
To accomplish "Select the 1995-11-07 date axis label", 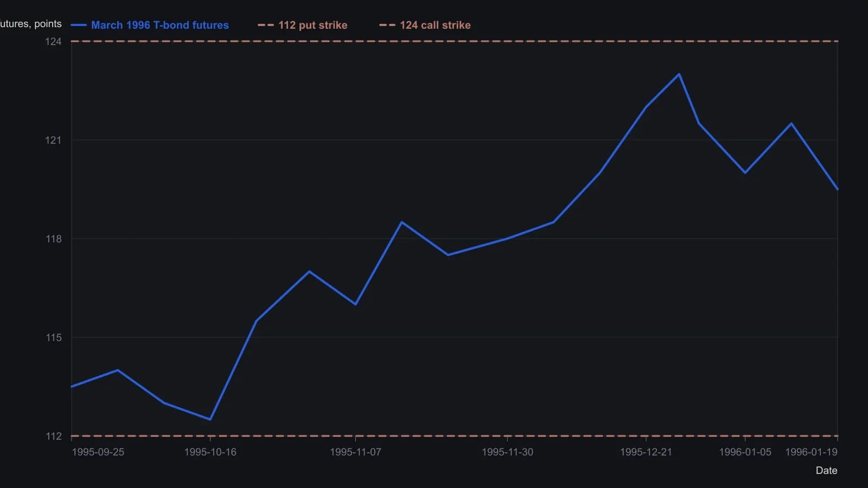I will point(355,452).
